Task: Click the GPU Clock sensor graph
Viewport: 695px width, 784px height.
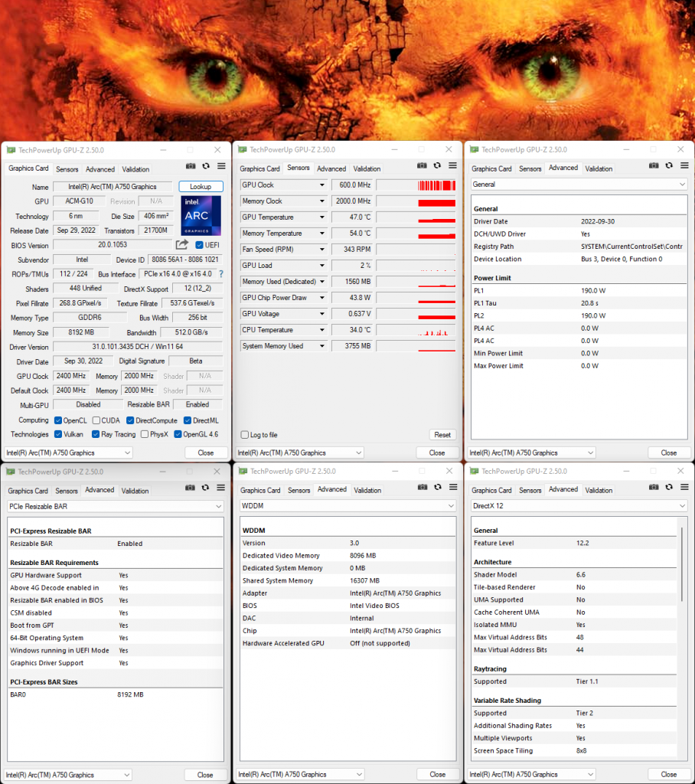Action: (x=416, y=185)
